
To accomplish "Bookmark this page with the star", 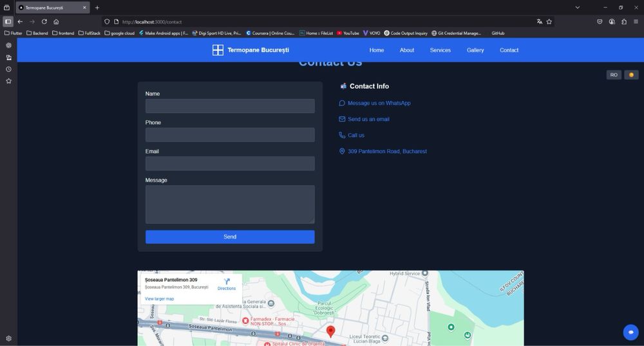I will coord(549,22).
